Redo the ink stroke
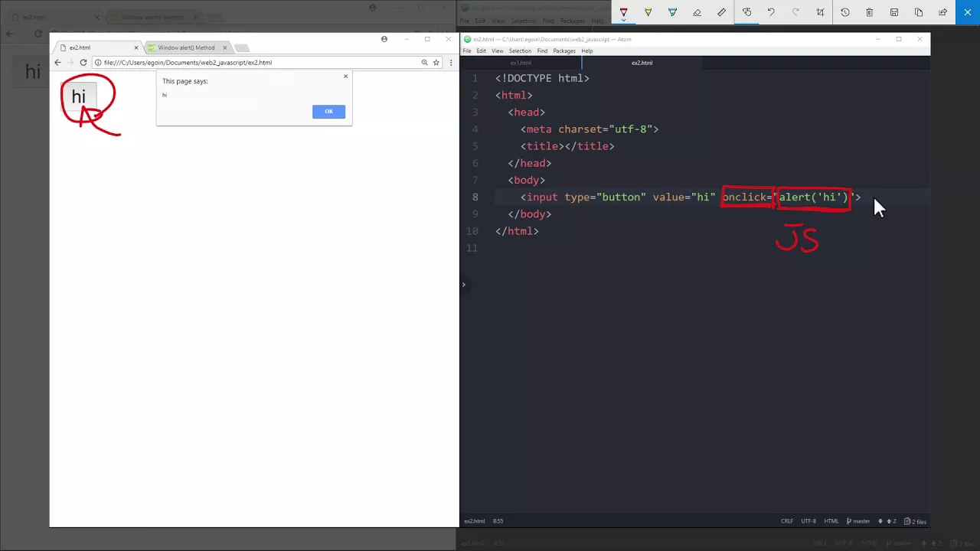The height and width of the screenshot is (551, 980). tap(795, 12)
